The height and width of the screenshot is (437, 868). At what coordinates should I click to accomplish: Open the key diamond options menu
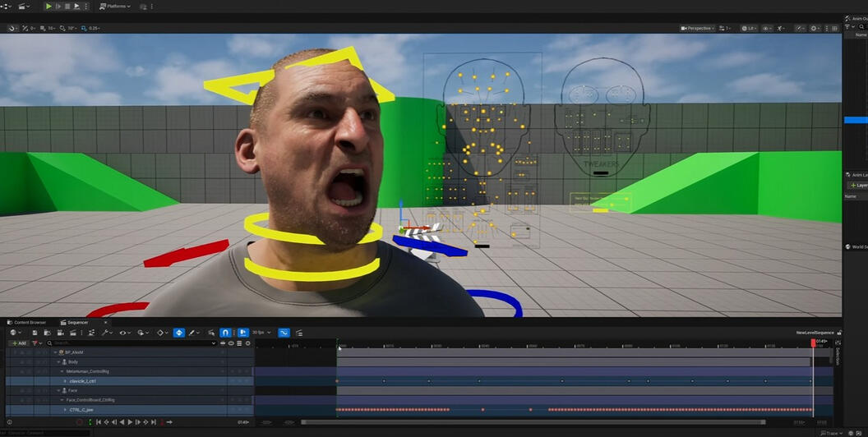click(x=162, y=333)
